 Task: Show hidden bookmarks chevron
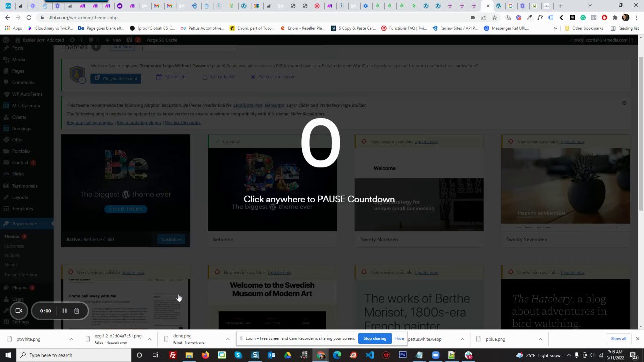pyautogui.click(x=555, y=28)
